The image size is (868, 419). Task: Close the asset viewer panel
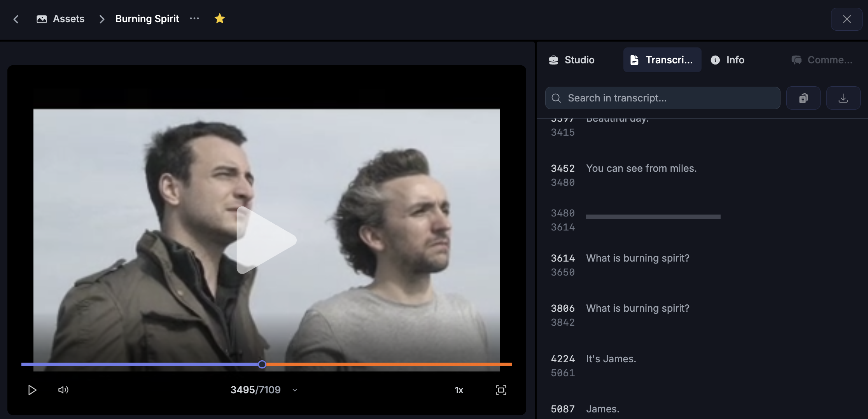[847, 19]
